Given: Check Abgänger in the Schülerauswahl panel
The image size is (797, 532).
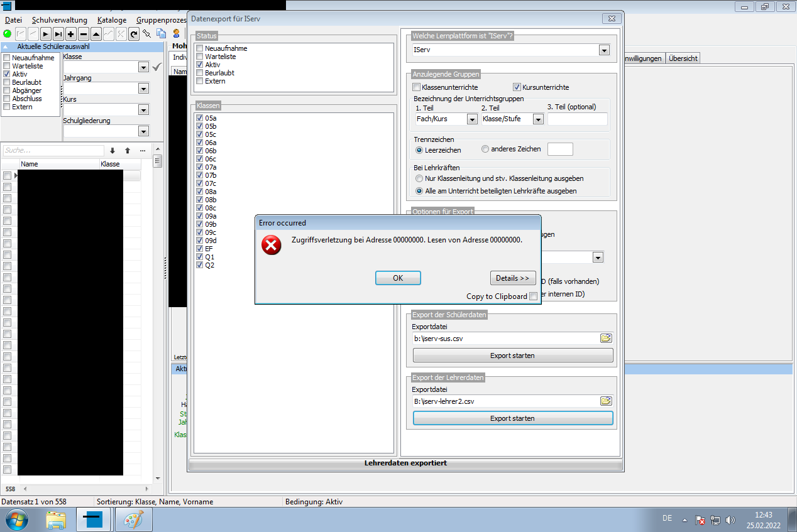Looking at the screenshot, I should pos(7,90).
